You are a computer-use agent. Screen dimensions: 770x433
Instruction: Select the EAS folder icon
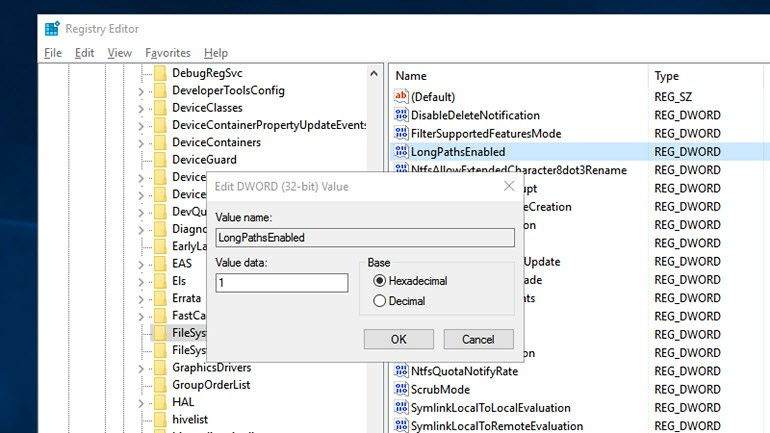click(160, 264)
